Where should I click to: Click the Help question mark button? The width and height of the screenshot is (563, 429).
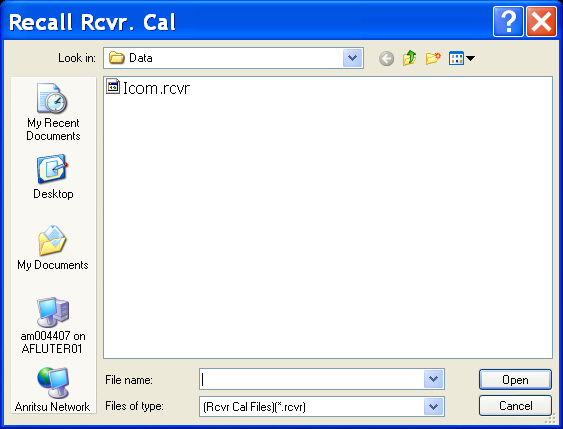tap(508, 22)
